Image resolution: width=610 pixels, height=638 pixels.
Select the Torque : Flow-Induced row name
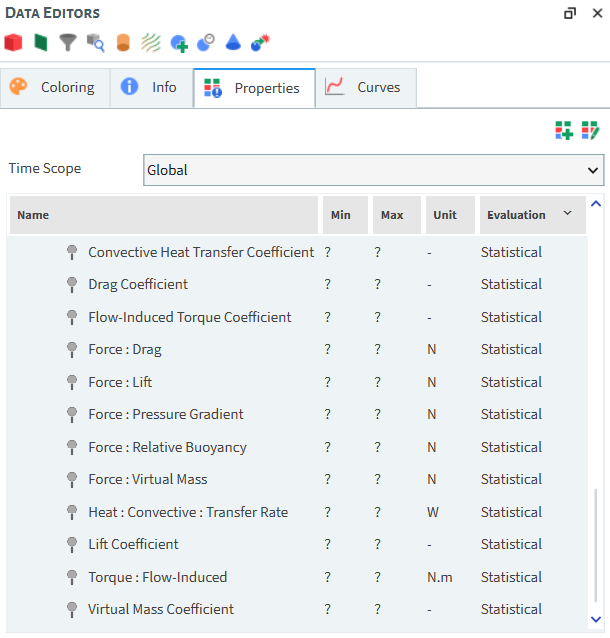click(157, 577)
